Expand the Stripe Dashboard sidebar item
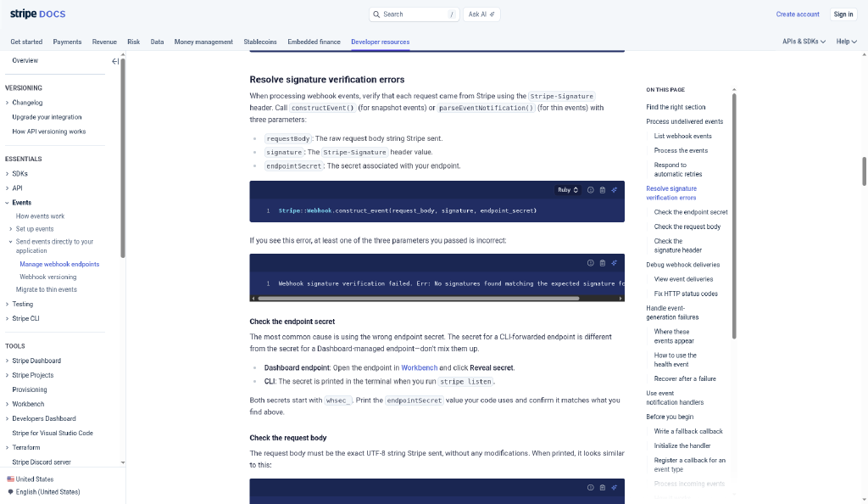868x504 pixels. pyautogui.click(x=7, y=361)
